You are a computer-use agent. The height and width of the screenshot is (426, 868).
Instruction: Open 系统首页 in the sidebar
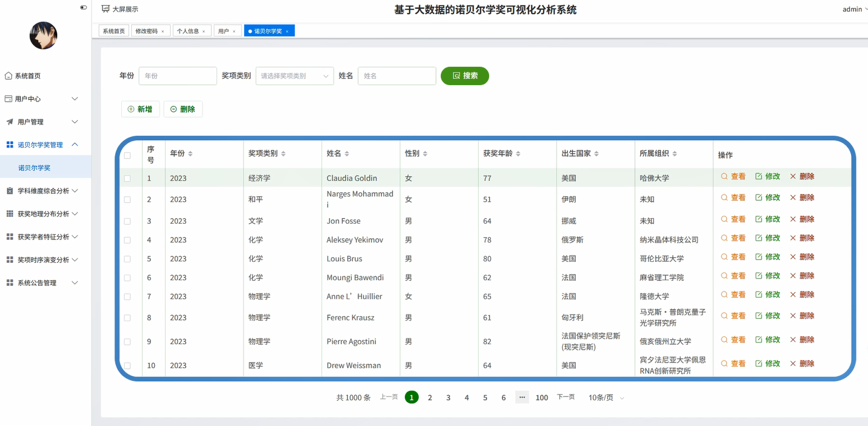click(27, 76)
